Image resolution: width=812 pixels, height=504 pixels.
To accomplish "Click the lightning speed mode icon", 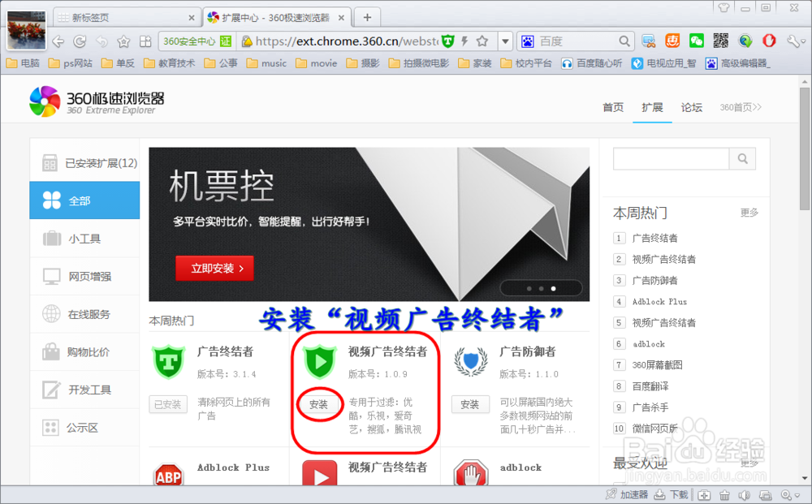I will (x=464, y=41).
